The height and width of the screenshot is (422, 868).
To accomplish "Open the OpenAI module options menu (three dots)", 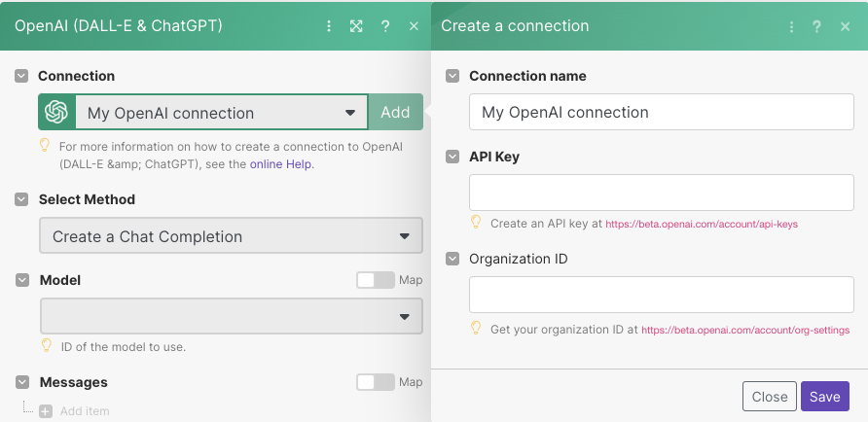I will [x=329, y=26].
